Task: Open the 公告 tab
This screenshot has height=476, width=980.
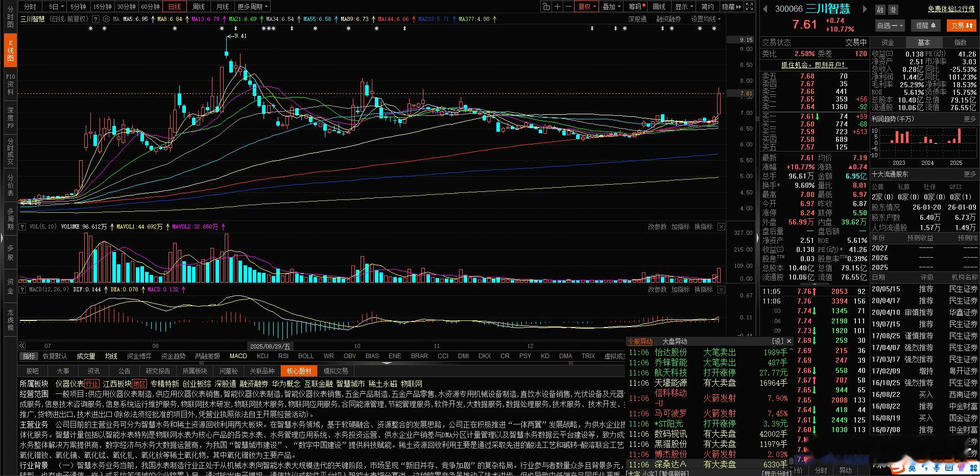Action: tap(124, 371)
